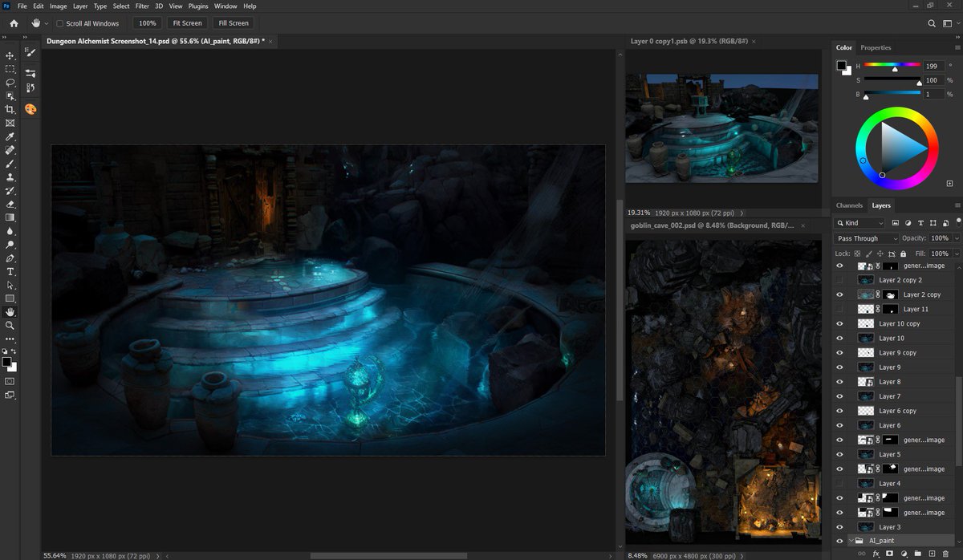Open the Filter menu
963x560 pixels.
[142, 6]
